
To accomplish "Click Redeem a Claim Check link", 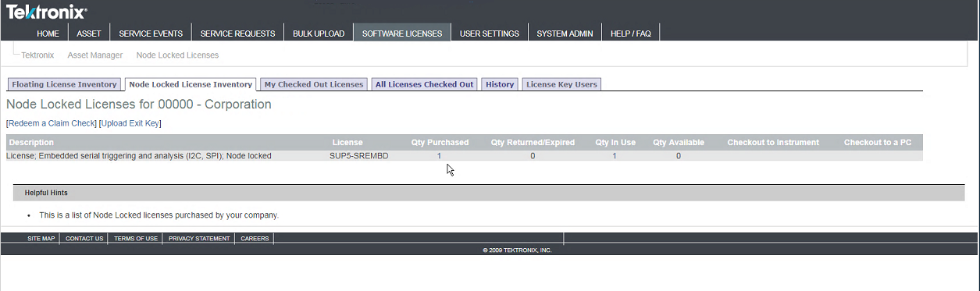I will click(52, 123).
